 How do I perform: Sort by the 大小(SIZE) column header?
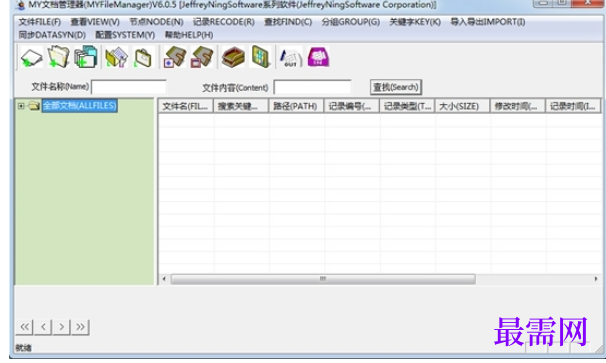[462, 106]
